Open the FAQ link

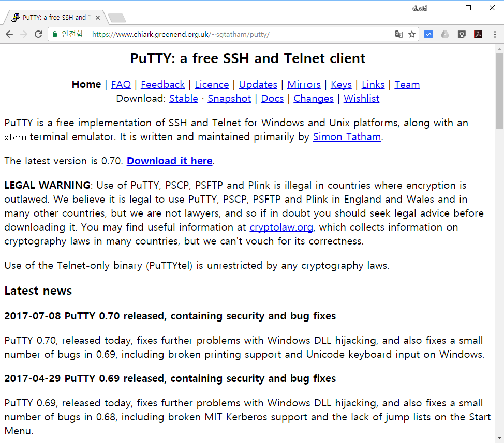[121, 84]
